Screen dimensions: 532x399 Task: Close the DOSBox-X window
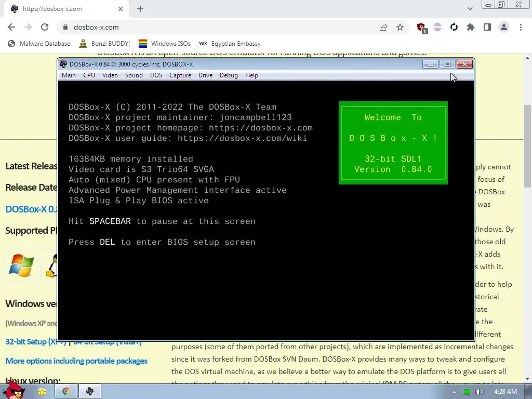pos(464,64)
